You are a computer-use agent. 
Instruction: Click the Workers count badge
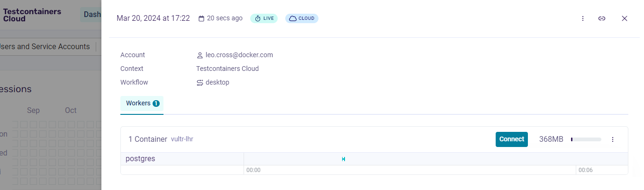pos(156,104)
